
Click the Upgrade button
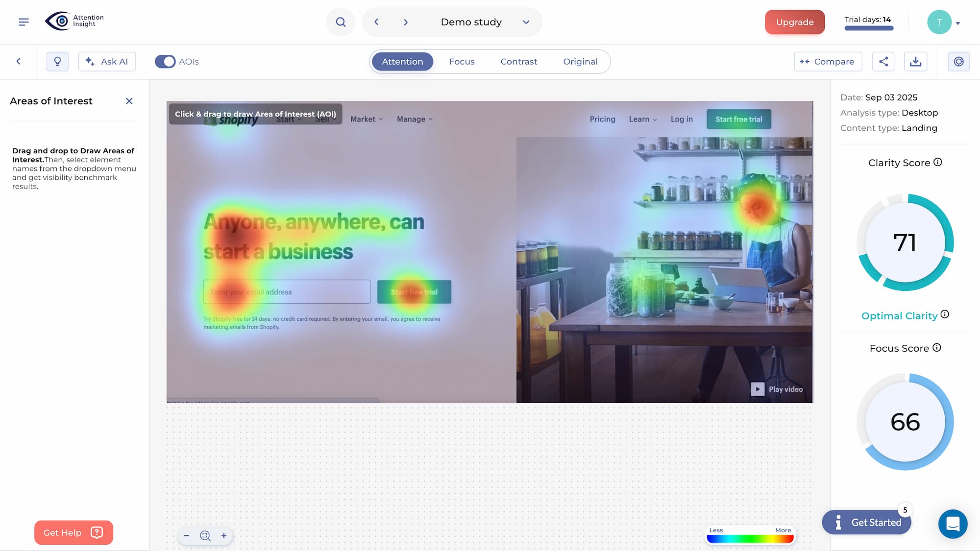tap(795, 22)
